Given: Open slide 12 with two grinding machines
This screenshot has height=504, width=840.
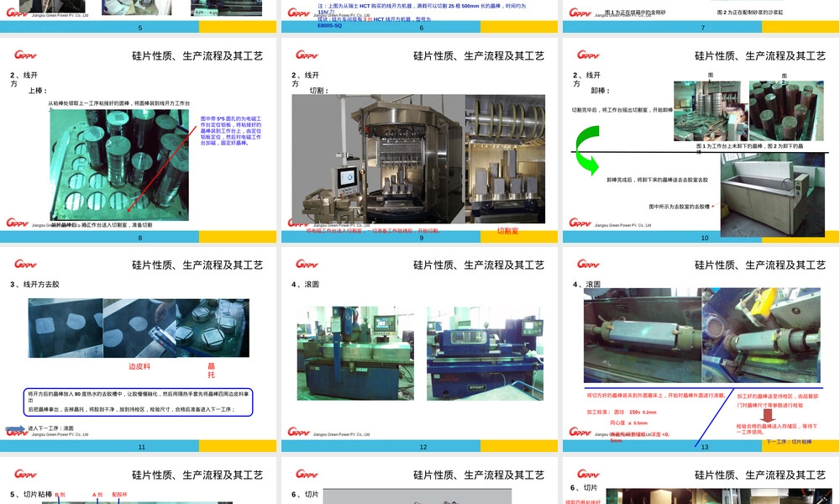Looking at the screenshot, I should coord(419,349).
